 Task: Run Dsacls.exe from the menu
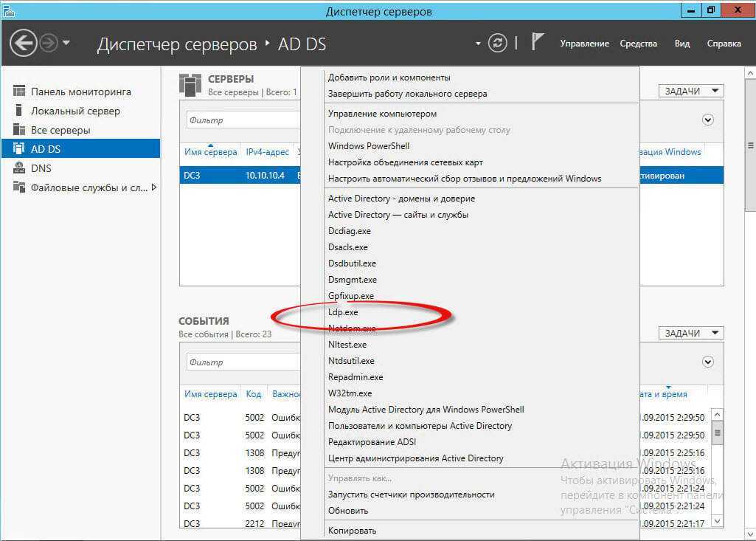click(x=348, y=247)
